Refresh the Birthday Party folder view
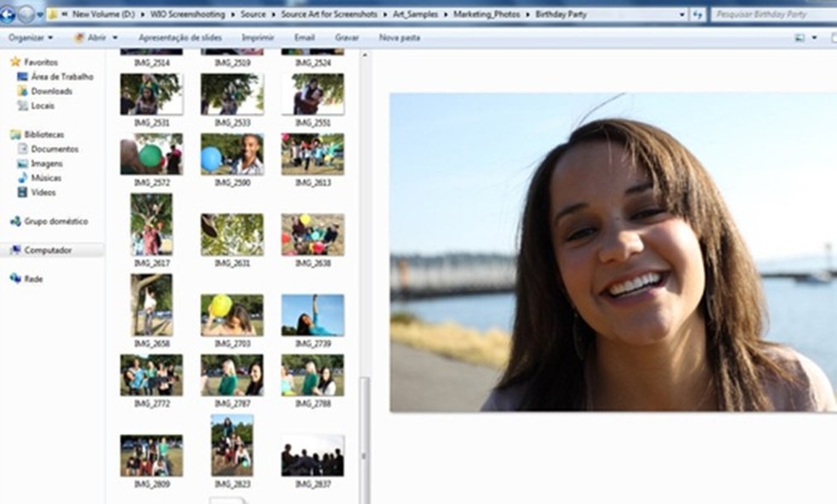Image resolution: width=837 pixels, height=504 pixels. [x=697, y=15]
